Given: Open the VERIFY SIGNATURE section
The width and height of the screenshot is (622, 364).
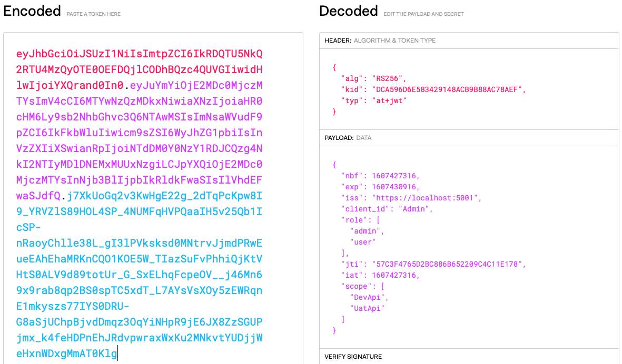Looking at the screenshot, I should click(353, 357).
